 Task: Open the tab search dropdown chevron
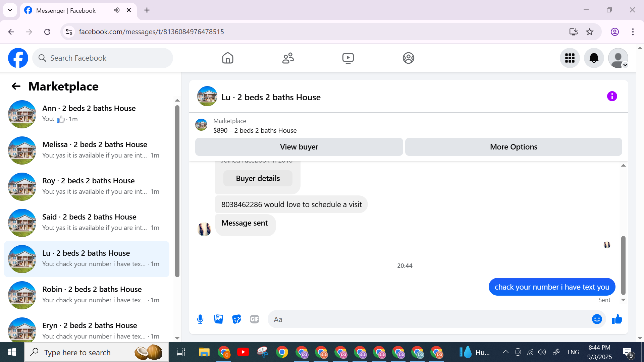(x=10, y=10)
